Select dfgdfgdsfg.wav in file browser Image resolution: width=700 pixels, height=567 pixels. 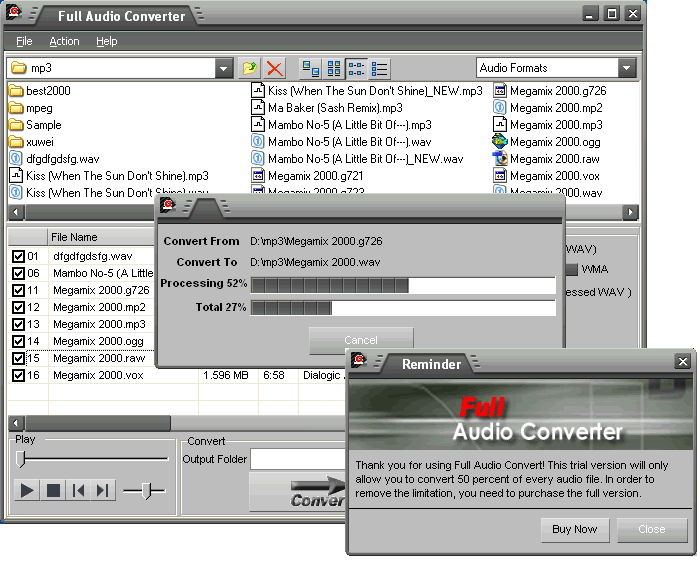click(54, 159)
